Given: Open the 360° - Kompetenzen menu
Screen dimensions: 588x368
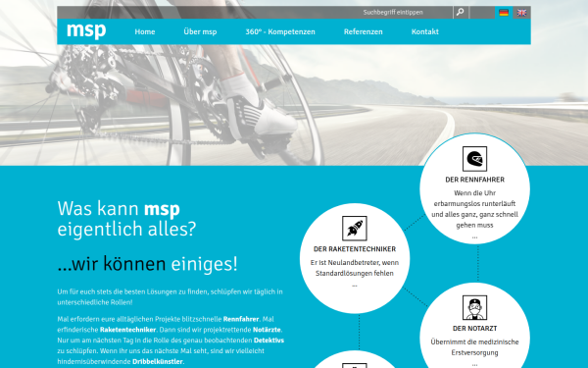Looking at the screenshot, I should 280,32.
